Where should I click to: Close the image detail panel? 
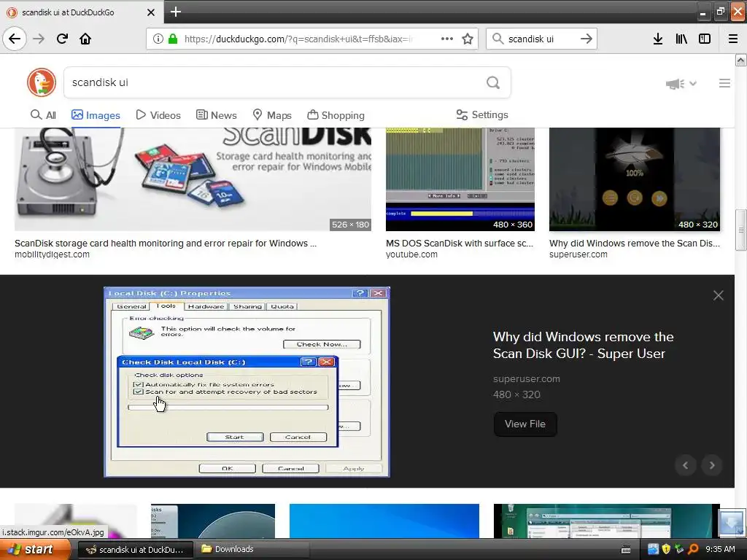[x=719, y=295]
